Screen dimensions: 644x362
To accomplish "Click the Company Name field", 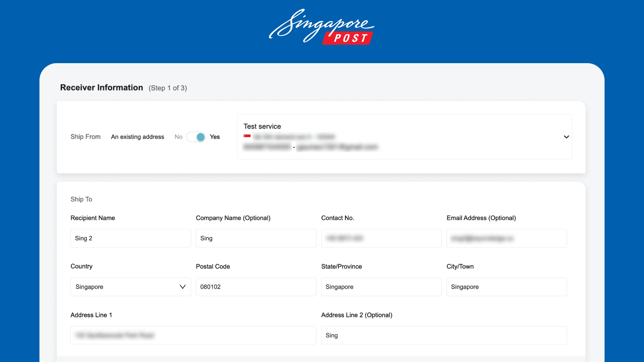I will [x=256, y=238].
